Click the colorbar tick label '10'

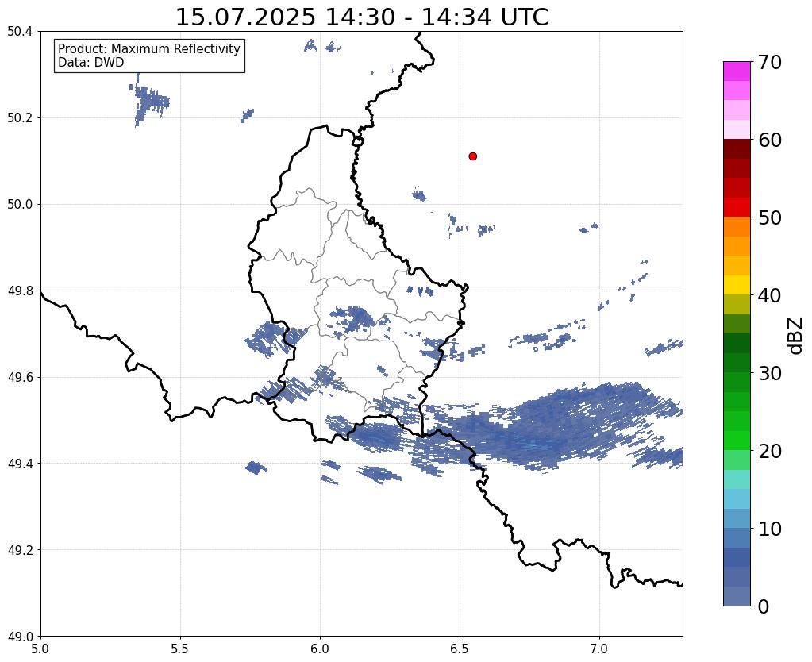[x=770, y=529]
